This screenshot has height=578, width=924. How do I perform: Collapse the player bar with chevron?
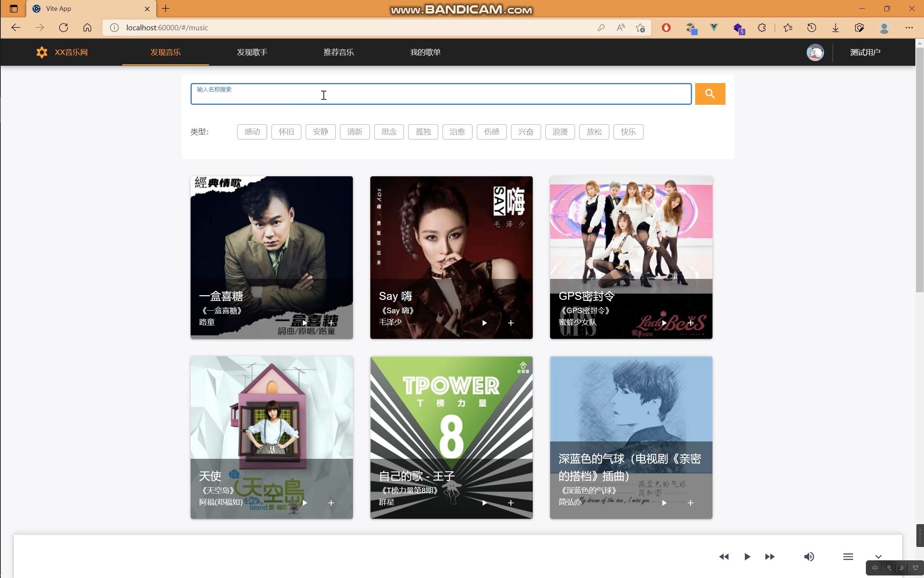(x=878, y=557)
